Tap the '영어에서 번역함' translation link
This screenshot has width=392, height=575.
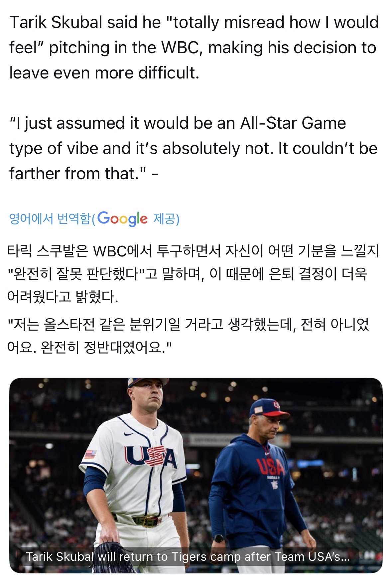point(50,218)
